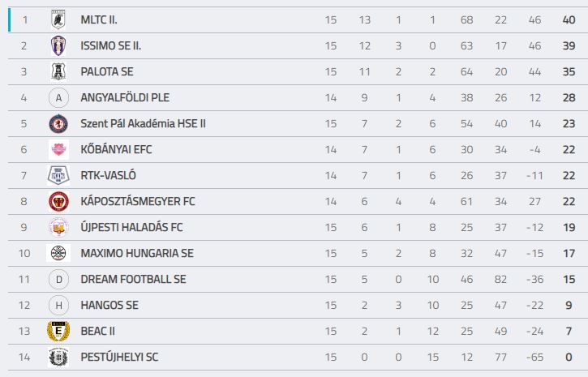Open the DREAM FOOTBALL SE name link
This screenshot has height=377, width=588.
tap(133, 279)
